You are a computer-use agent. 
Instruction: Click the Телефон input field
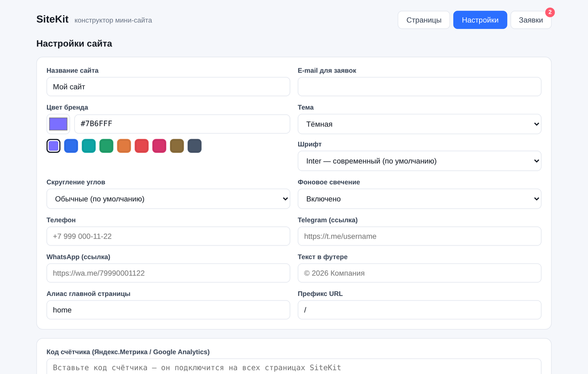tap(168, 236)
